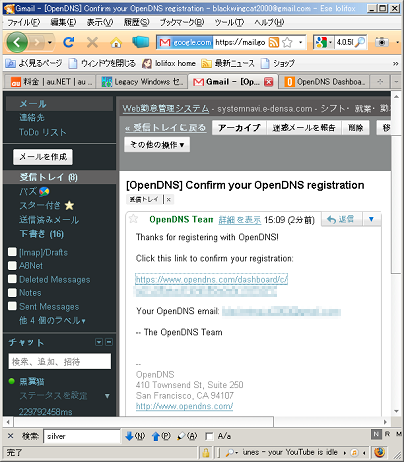The width and height of the screenshot is (404, 462).
Task: Click the camera screenshot icon
Action: (x=382, y=42)
